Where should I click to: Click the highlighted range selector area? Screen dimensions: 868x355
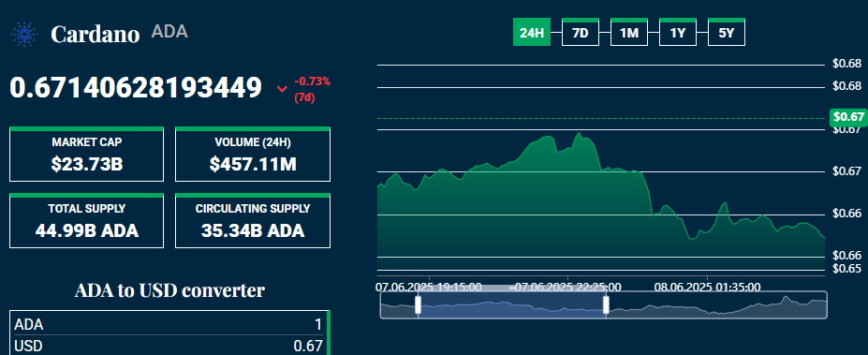pos(512,304)
